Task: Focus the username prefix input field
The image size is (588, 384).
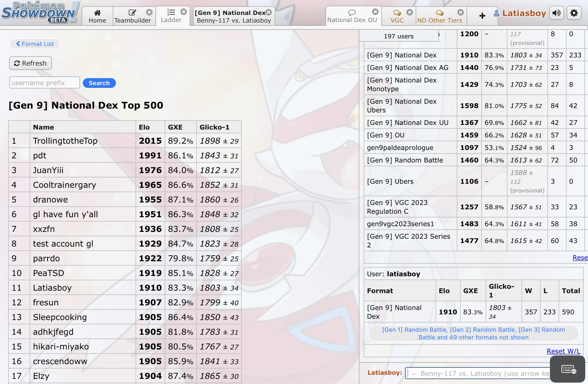Action: pyautogui.click(x=44, y=83)
